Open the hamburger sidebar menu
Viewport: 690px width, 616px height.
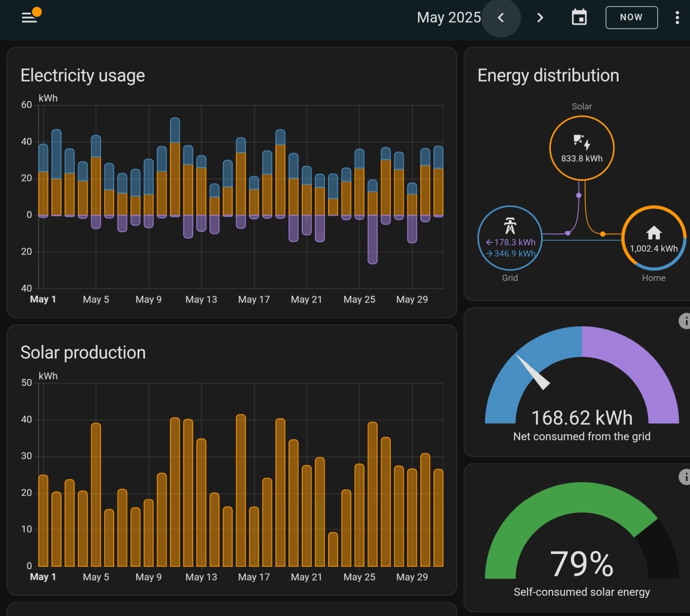pyautogui.click(x=29, y=18)
